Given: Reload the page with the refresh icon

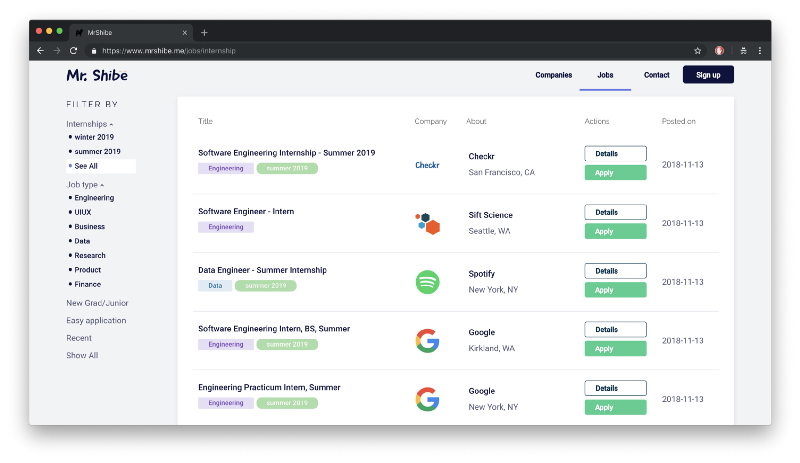Looking at the screenshot, I should point(73,51).
